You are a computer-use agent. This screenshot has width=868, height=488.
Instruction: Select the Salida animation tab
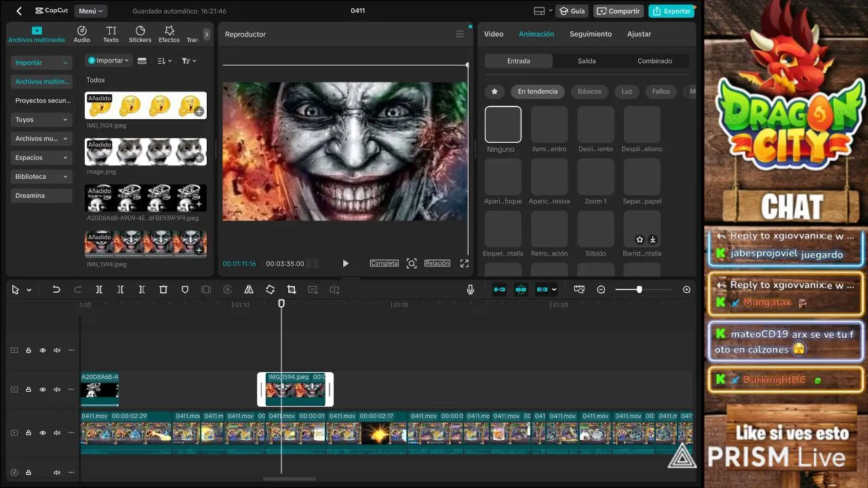click(x=587, y=61)
